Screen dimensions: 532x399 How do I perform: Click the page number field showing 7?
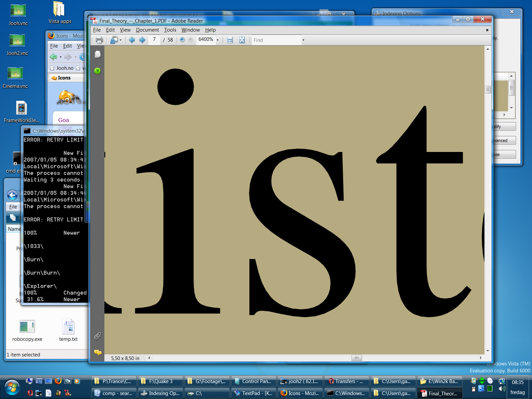(x=154, y=40)
